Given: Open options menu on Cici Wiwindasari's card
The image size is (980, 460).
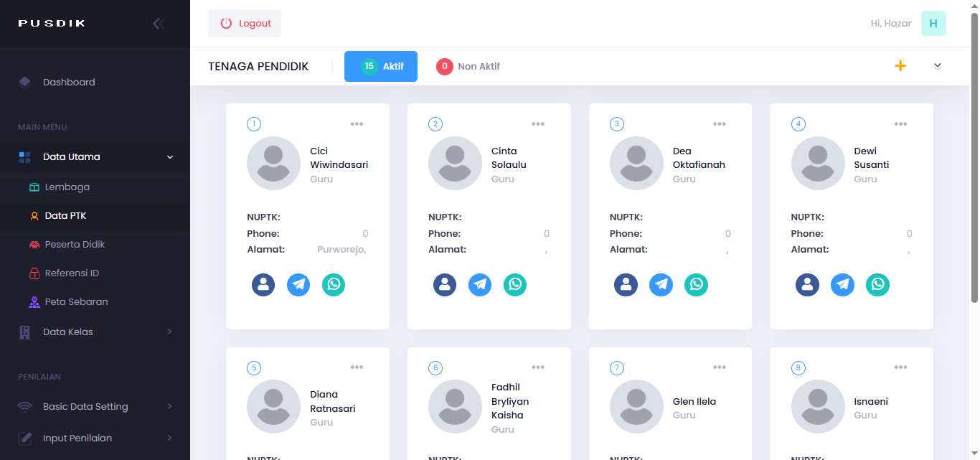Looking at the screenshot, I should [357, 124].
